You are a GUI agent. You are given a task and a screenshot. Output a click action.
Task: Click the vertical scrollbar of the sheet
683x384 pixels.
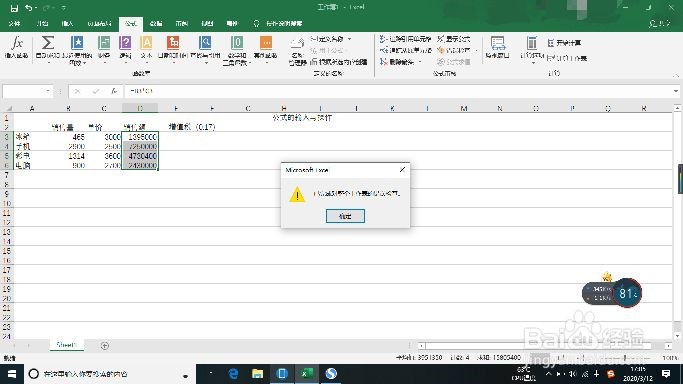pyautogui.click(x=677, y=222)
